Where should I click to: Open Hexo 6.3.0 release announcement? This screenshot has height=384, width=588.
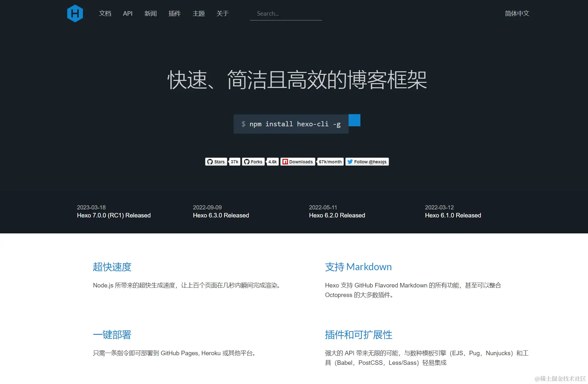(x=221, y=215)
